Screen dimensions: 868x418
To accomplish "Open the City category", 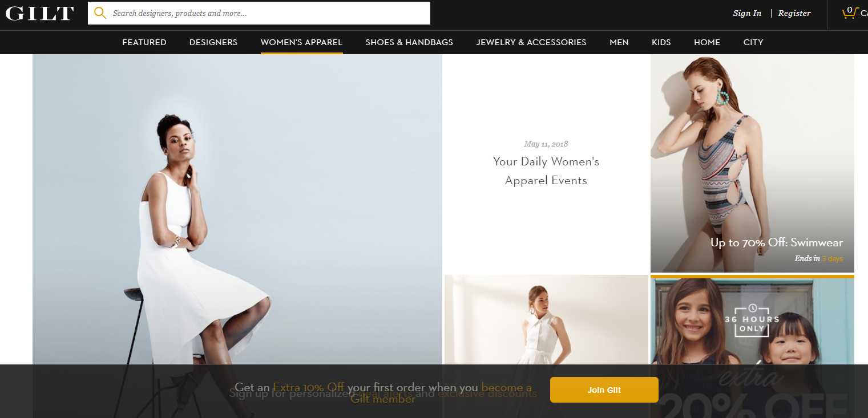I will point(753,42).
